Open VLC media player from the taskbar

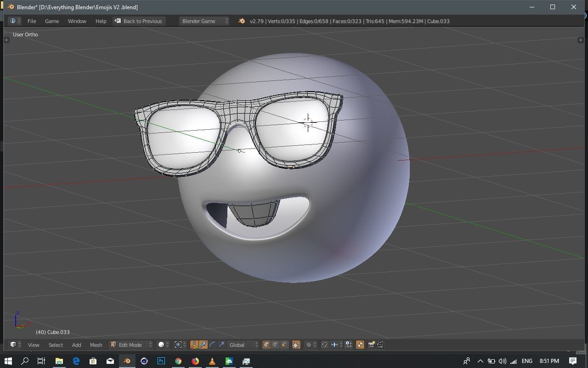pyautogui.click(x=212, y=361)
